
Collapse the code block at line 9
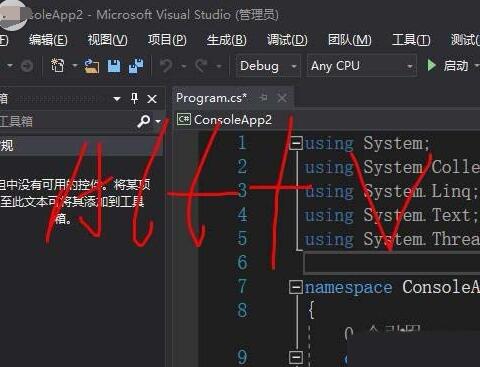(x=296, y=358)
